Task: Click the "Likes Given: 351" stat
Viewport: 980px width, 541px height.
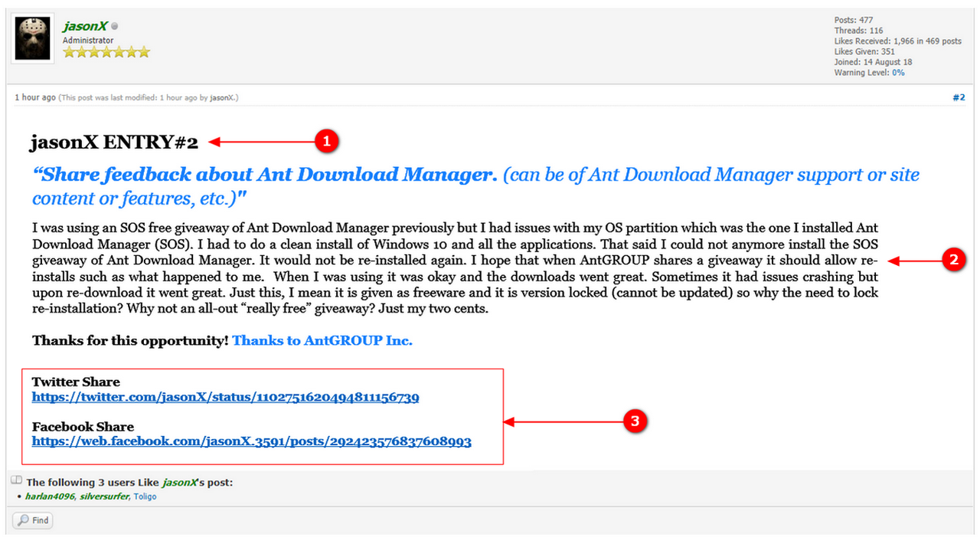Action: pos(864,52)
